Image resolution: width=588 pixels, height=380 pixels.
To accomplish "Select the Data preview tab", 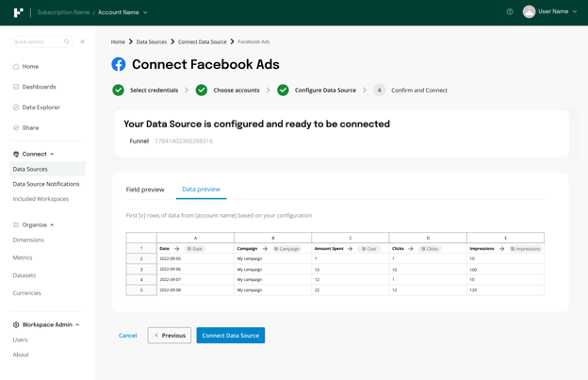I will (201, 190).
